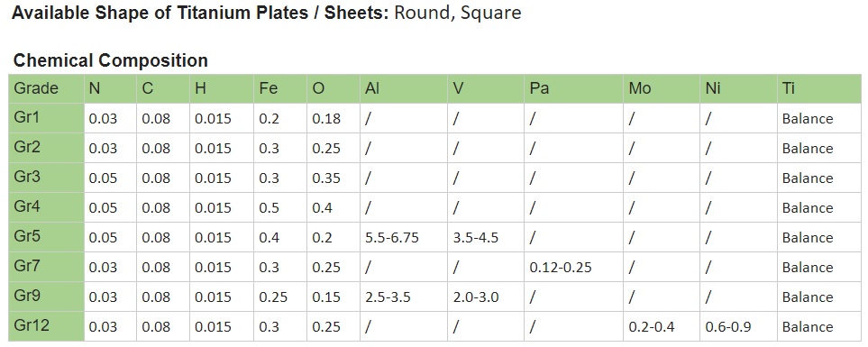Viewport: 868px width, 347px height.
Task: Select the 5.5-6.75 aluminium value cell
Action: 404,237
